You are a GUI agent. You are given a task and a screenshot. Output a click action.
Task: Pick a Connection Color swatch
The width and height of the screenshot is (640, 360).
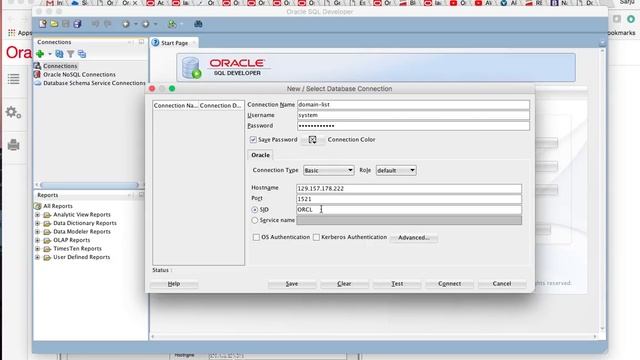tap(312, 140)
